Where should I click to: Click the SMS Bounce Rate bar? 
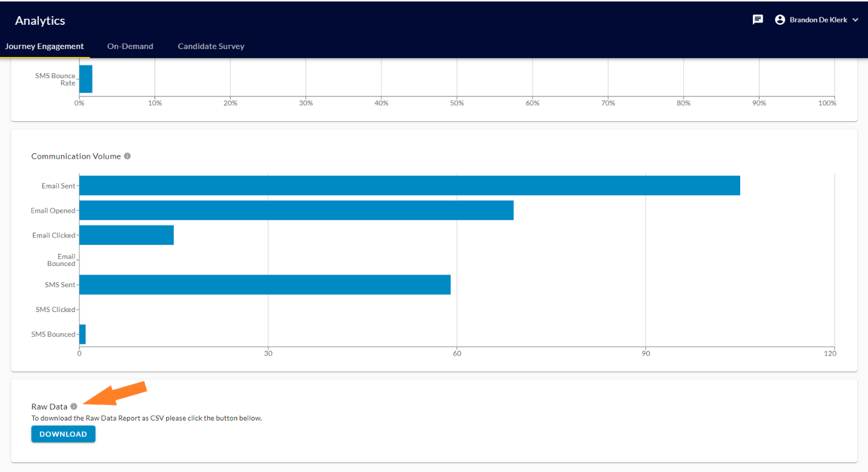point(85,79)
